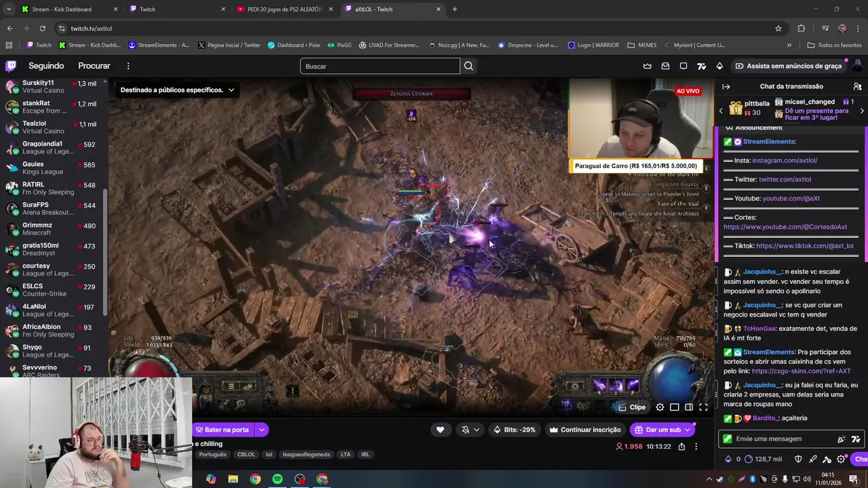
Task: Open a new browser tab
Action: 454,9
